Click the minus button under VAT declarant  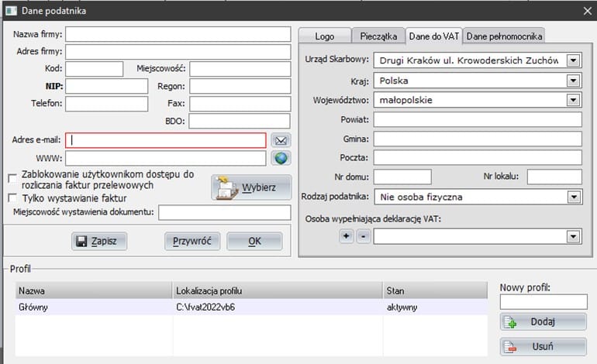coord(363,237)
